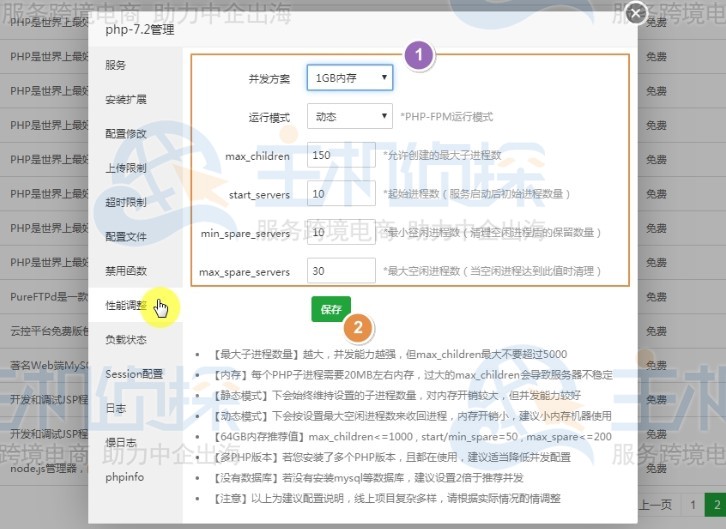Open the phpinfo section
Screen dimensions: 726x529
(124, 477)
